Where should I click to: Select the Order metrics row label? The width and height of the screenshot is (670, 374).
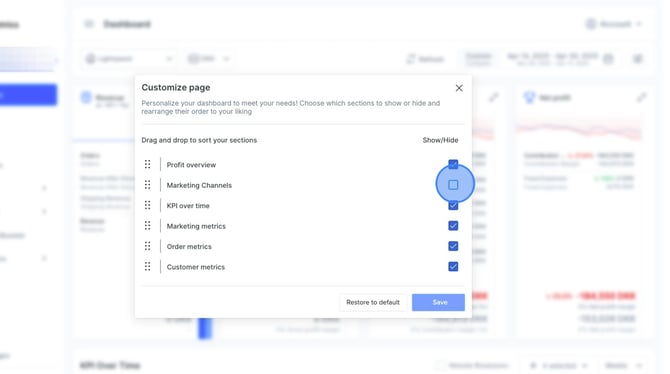coord(189,247)
